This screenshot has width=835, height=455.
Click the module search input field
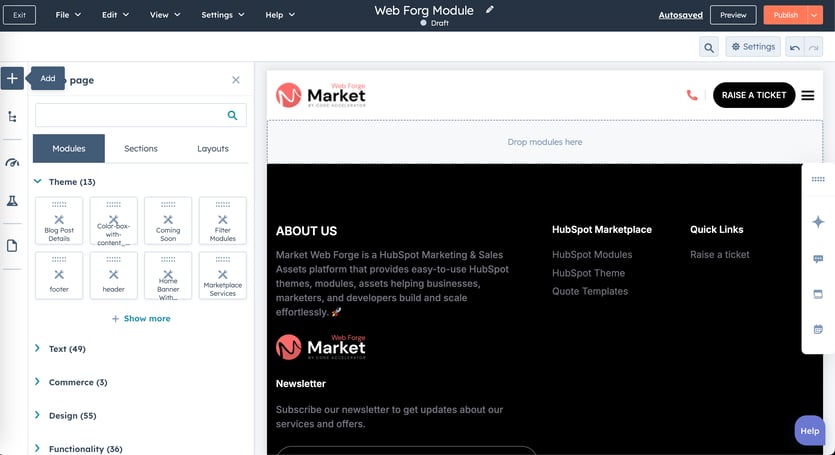[x=130, y=116]
